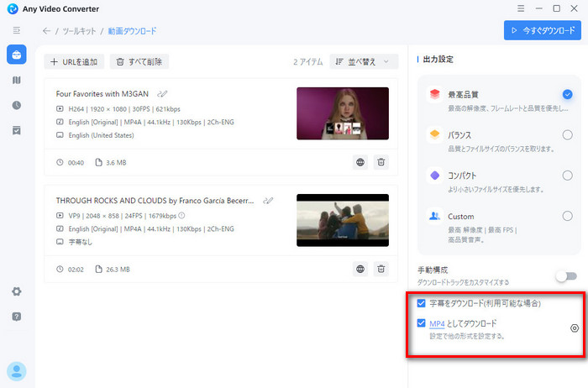Image resolution: width=588 pixels, height=388 pixels.
Task: Open the 並べ替え sort dropdown
Action: coord(364,62)
